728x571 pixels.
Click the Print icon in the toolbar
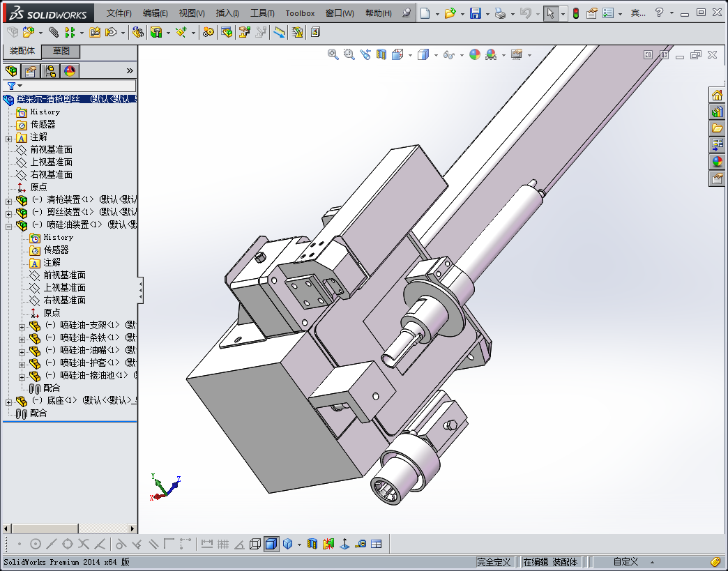(500, 13)
